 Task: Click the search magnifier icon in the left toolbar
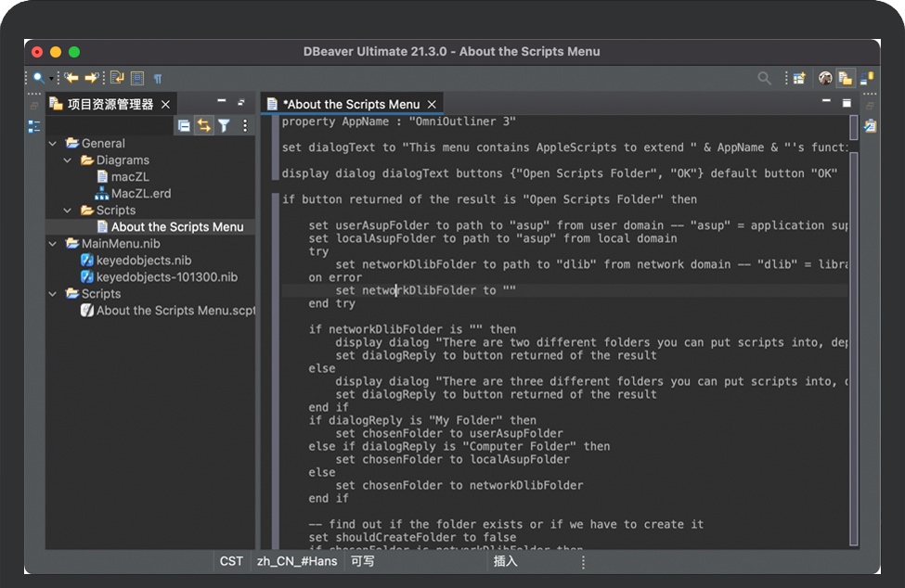pos(38,78)
